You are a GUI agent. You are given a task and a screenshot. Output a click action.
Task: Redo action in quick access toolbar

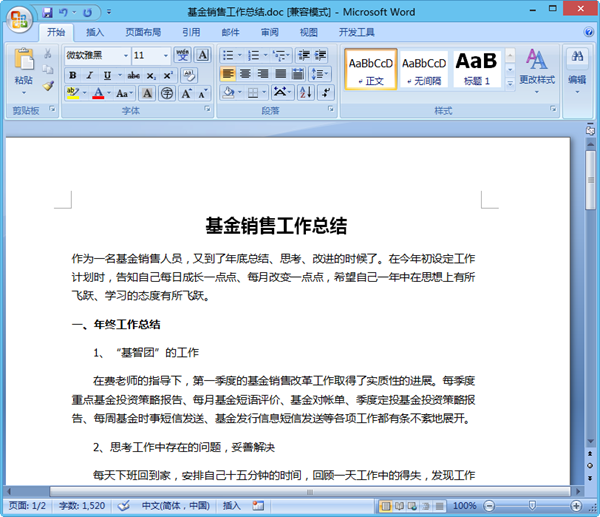tap(88, 13)
